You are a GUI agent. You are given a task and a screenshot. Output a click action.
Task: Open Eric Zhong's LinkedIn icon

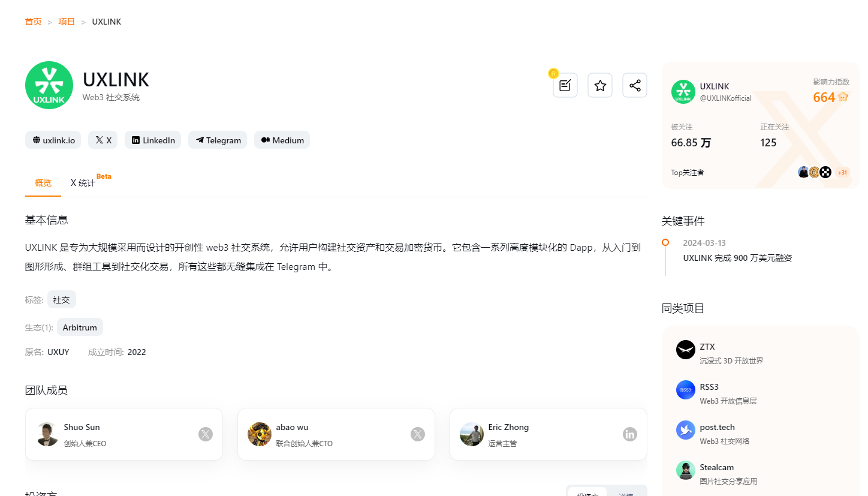[x=630, y=434]
